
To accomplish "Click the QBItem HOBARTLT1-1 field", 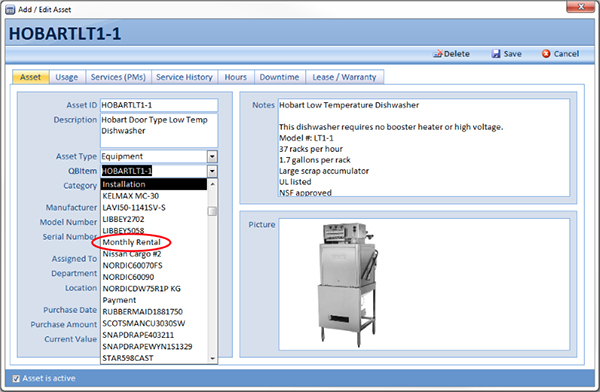I will (x=154, y=171).
